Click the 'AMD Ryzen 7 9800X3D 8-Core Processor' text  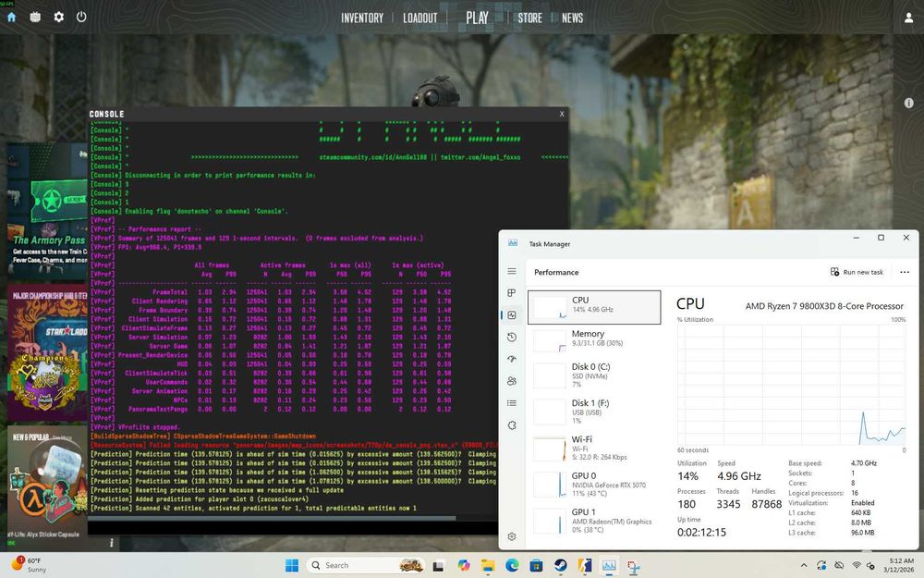pos(824,305)
